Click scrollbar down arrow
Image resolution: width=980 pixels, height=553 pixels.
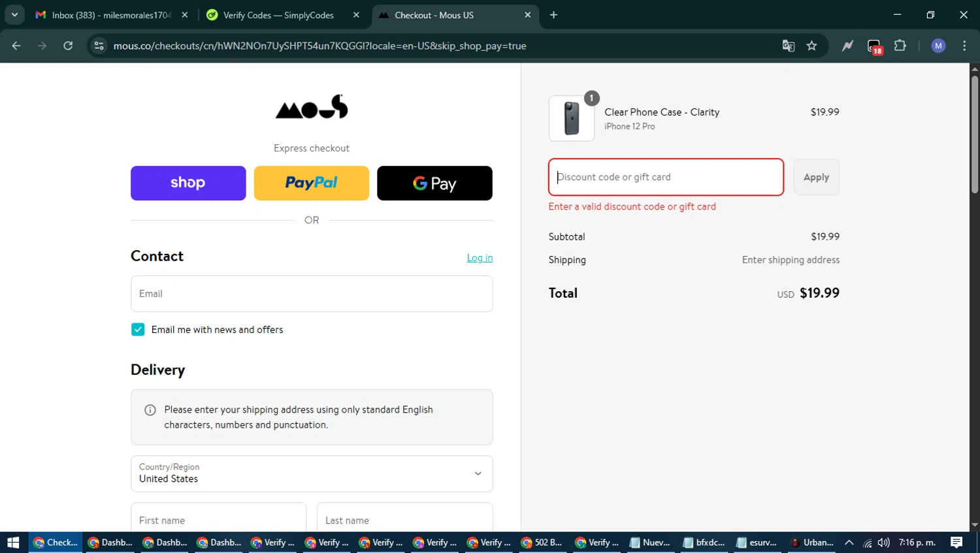(975, 526)
